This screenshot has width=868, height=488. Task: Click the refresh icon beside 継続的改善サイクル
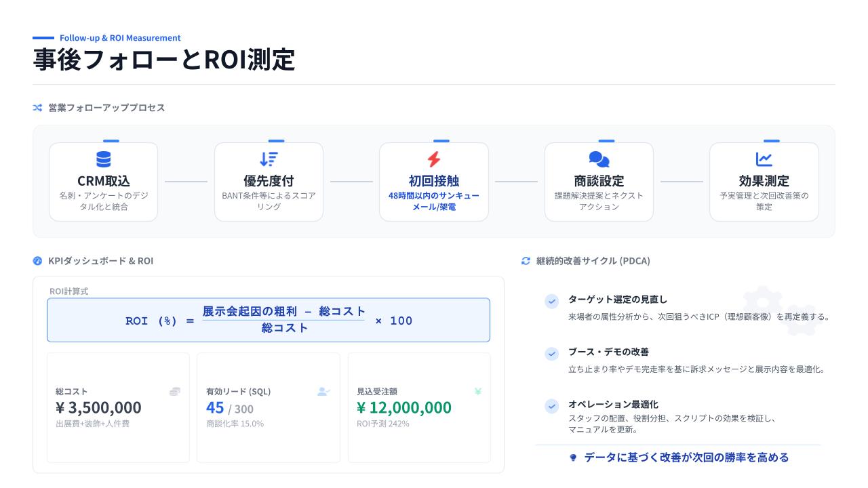click(x=526, y=261)
